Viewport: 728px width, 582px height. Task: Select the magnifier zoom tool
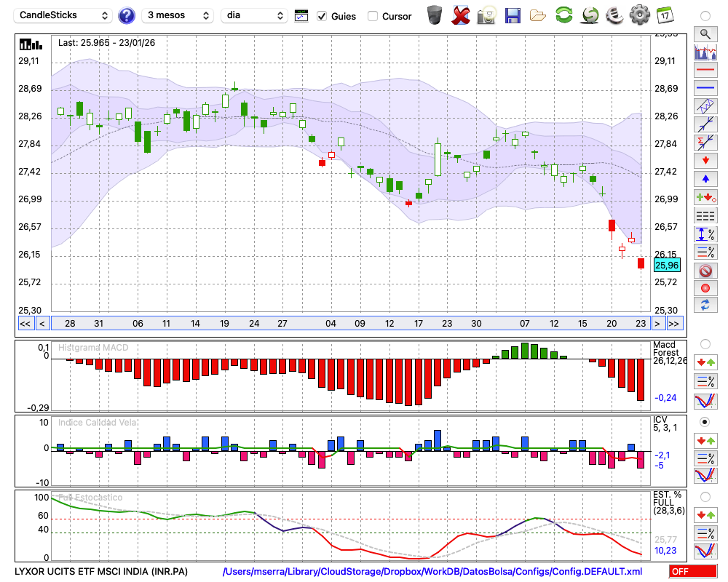705,33
